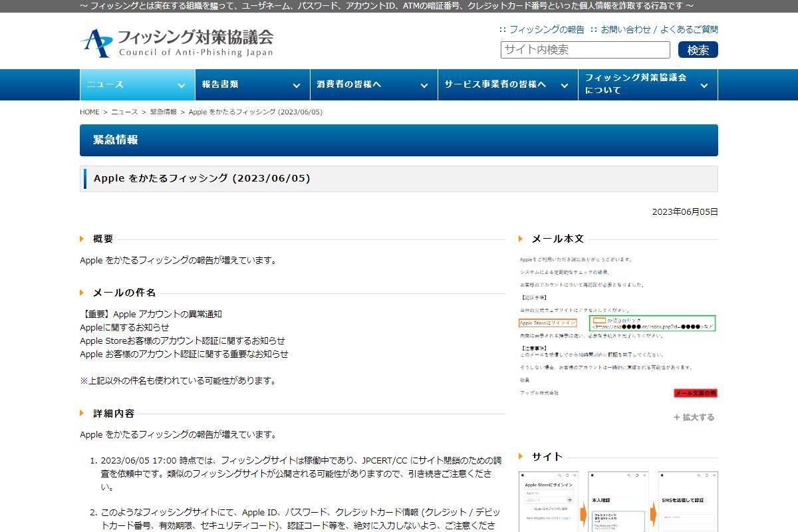
Task: Click the 概要 section heading
Action: pyautogui.click(x=103, y=239)
